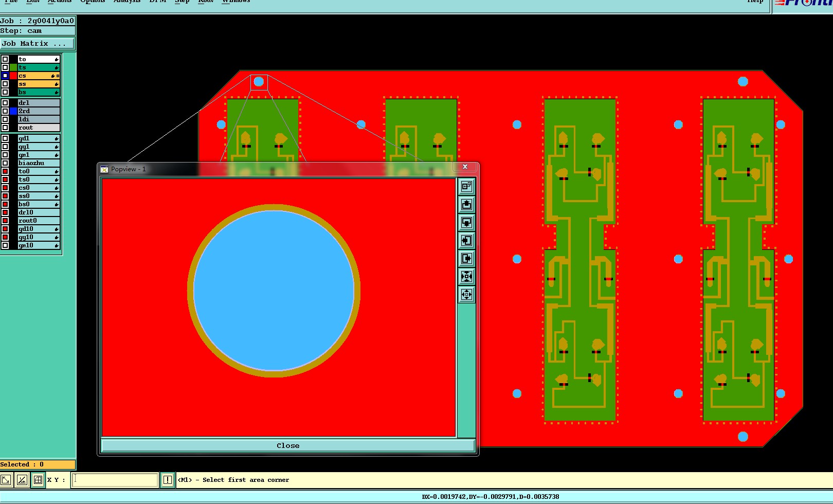Click the large blue drill hole in Popview

click(274, 291)
